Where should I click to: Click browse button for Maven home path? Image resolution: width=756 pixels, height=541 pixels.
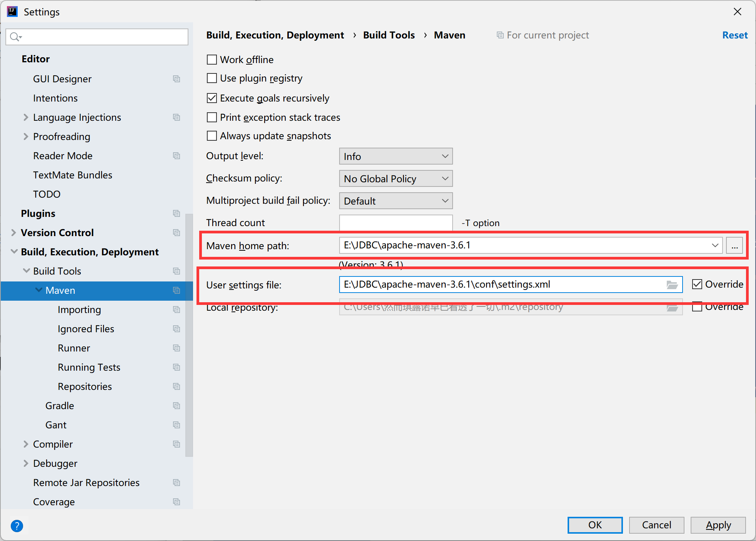click(734, 245)
